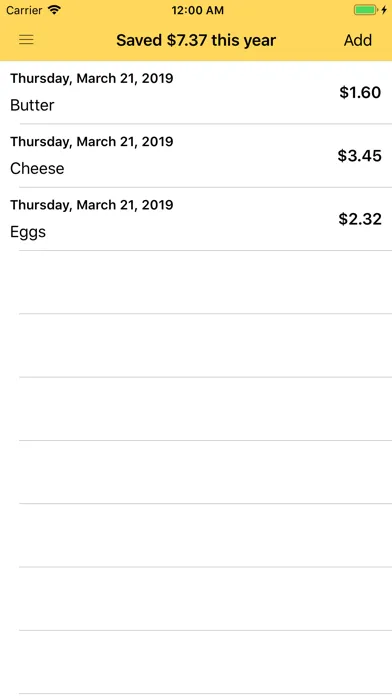Image resolution: width=392 pixels, height=696 pixels.
Task: Tap the date above Cheese
Action: pyautogui.click(x=92, y=142)
